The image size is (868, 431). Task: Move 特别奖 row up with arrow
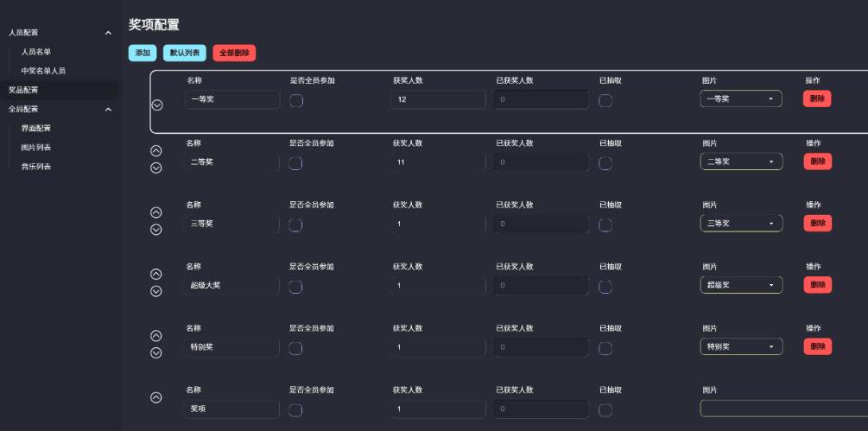point(156,335)
